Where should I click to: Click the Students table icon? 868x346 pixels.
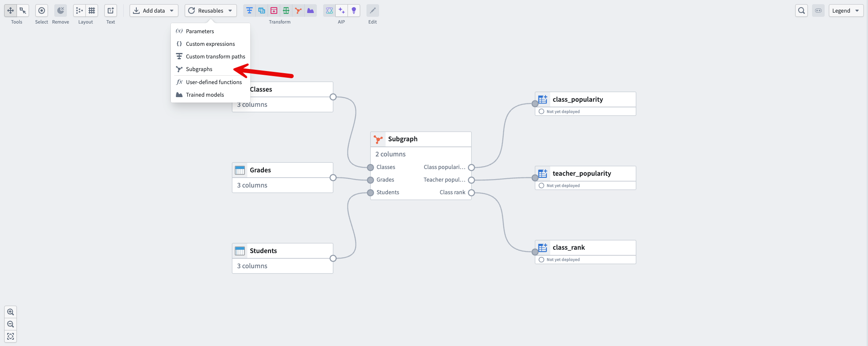coord(240,251)
